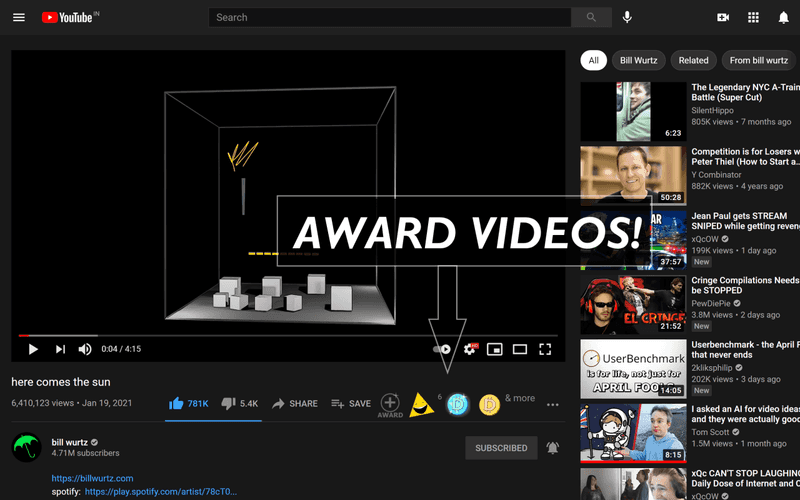Screen dimensions: 800x500
Task: Toggle channel notification bell beside Subscribed
Action: [x=553, y=448]
